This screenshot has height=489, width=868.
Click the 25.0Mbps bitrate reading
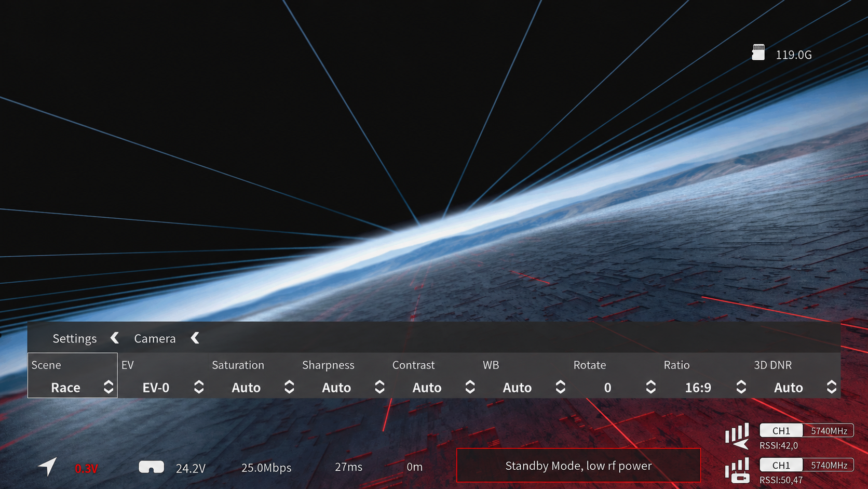(266, 468)
